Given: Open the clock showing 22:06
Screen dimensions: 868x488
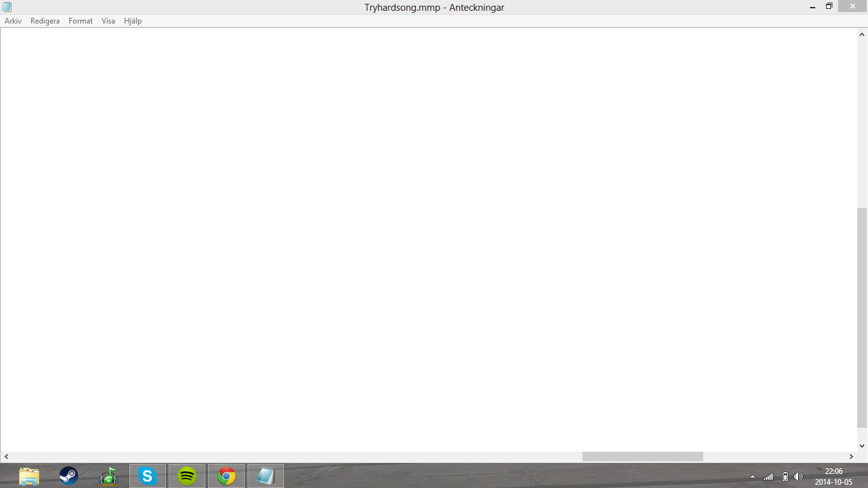Looking at the screenshot, I should tap(833, 477).
